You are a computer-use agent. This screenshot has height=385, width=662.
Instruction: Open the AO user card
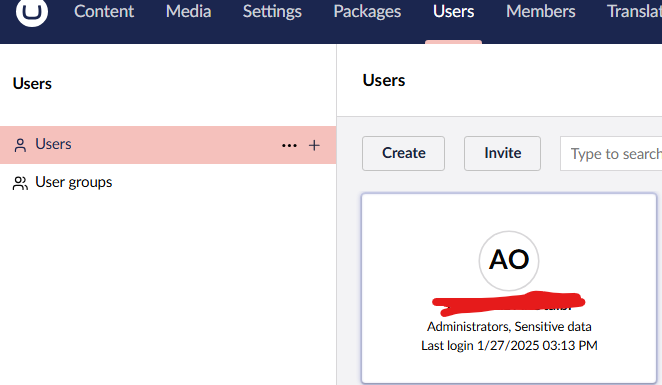pyautogui.click(x=509, y=289)
